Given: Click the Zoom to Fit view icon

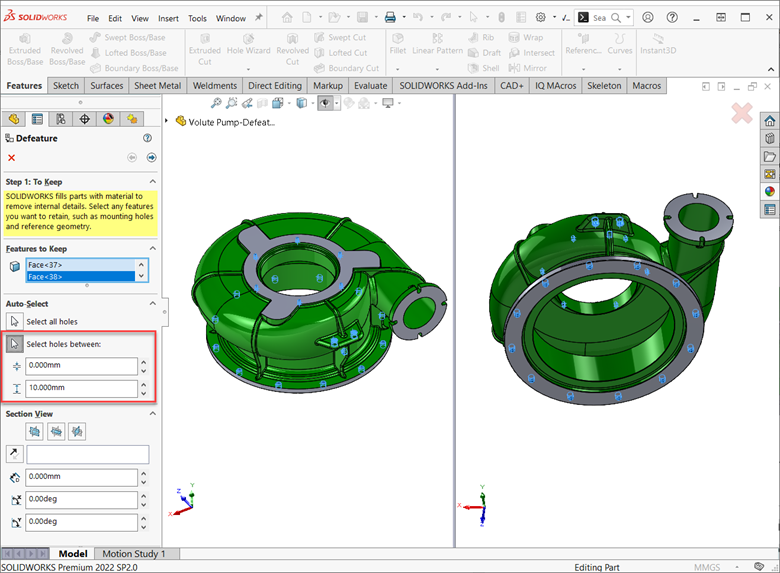Looking at the screenshot, I should click(x=216, y=103).
